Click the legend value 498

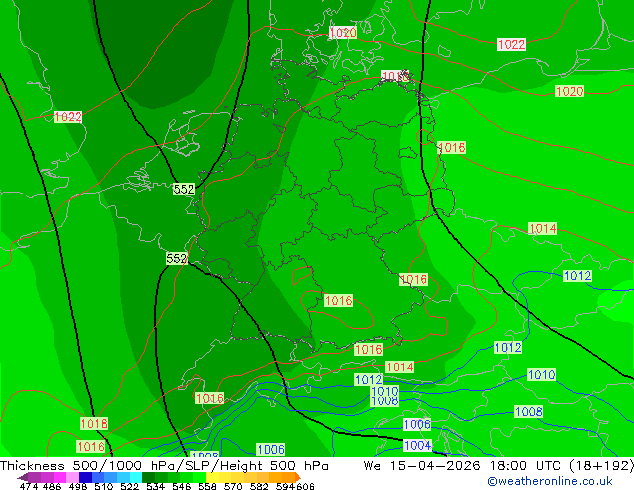[78, 486]
